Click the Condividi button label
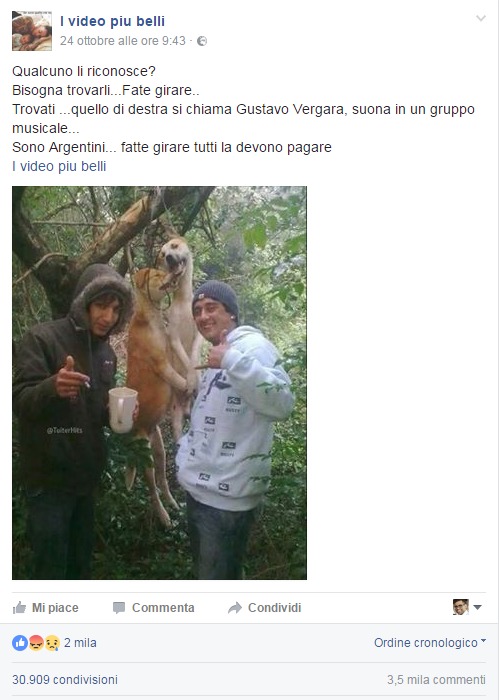The width and height of the screenshot is (499, 700). click(274, 608)
